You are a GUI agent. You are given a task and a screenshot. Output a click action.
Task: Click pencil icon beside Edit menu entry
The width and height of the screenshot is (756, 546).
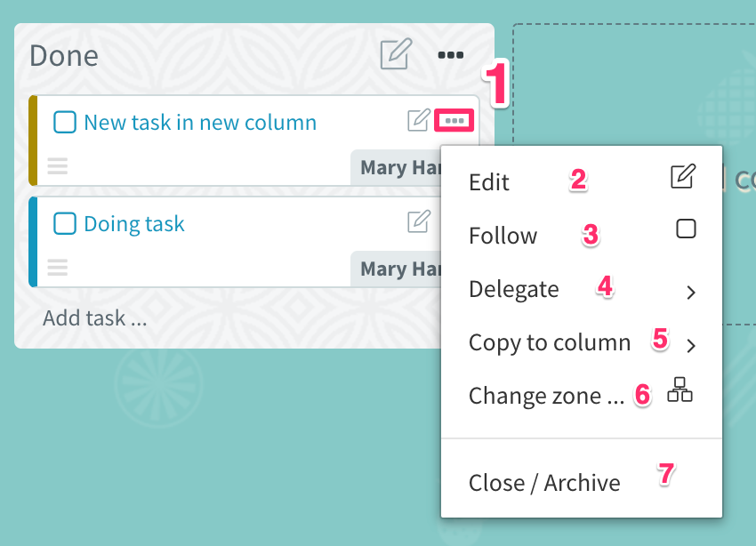pyautogui.click(x=683, y=176)
